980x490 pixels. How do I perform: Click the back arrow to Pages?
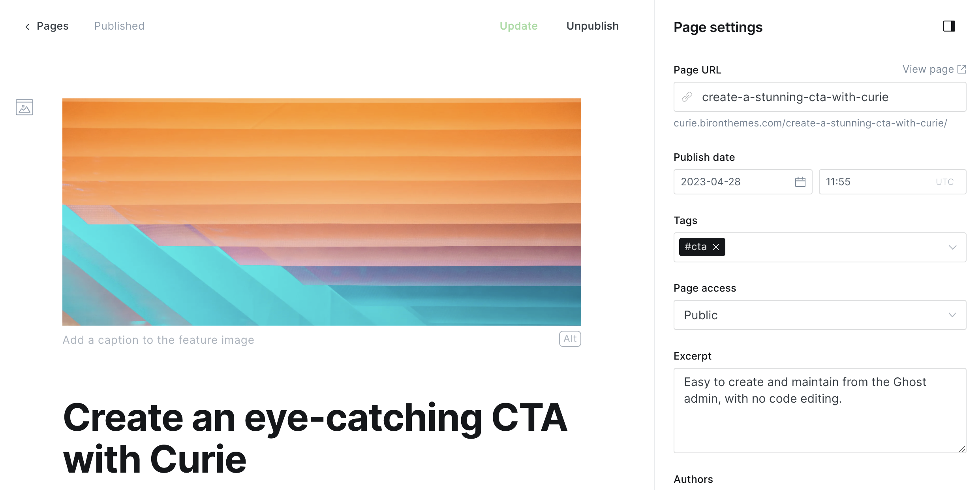tap(28, 25)
